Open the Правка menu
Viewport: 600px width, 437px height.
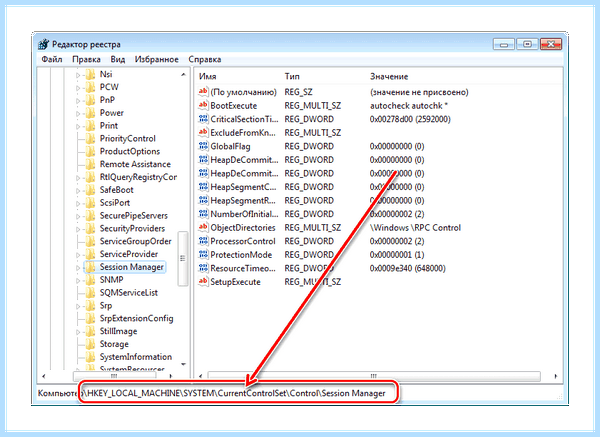pos(86,59)
